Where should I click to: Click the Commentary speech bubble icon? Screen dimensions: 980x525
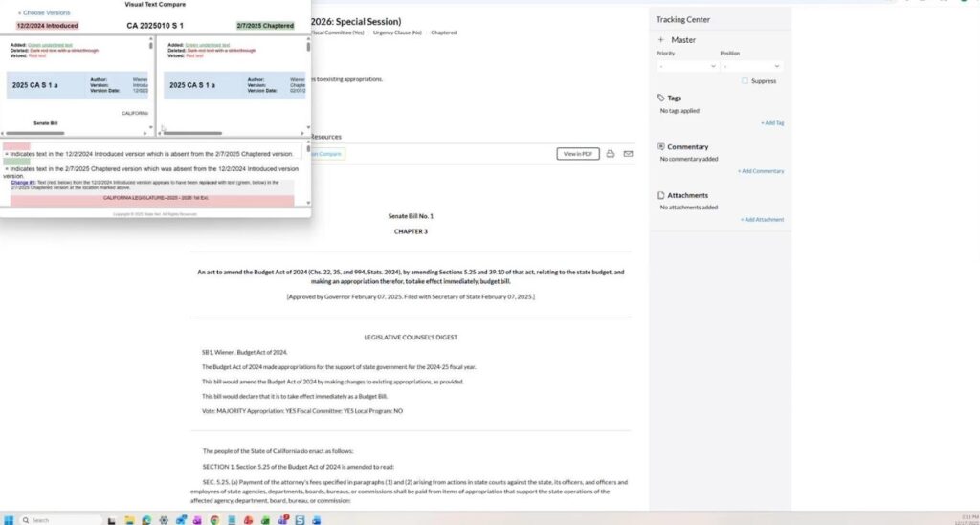[660, 147]
